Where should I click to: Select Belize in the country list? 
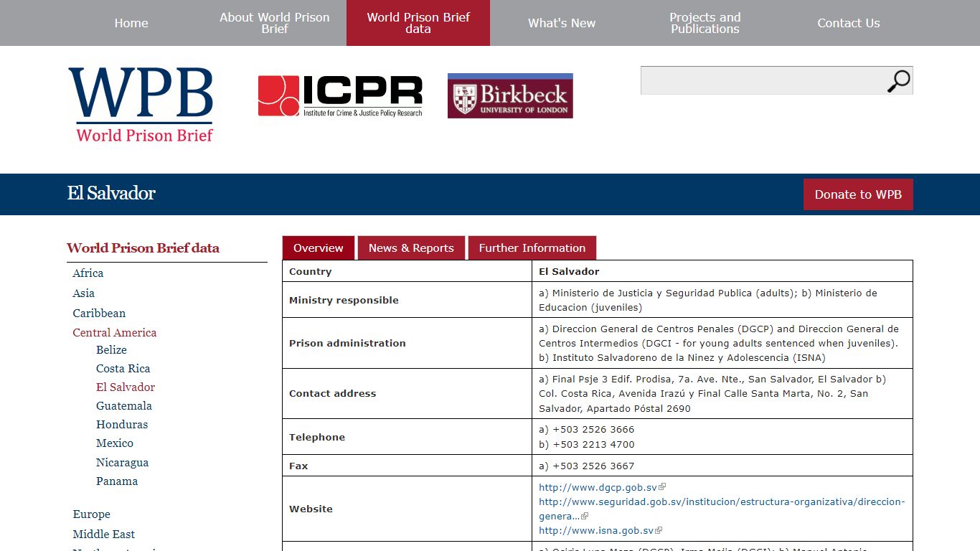pos(111,350)
